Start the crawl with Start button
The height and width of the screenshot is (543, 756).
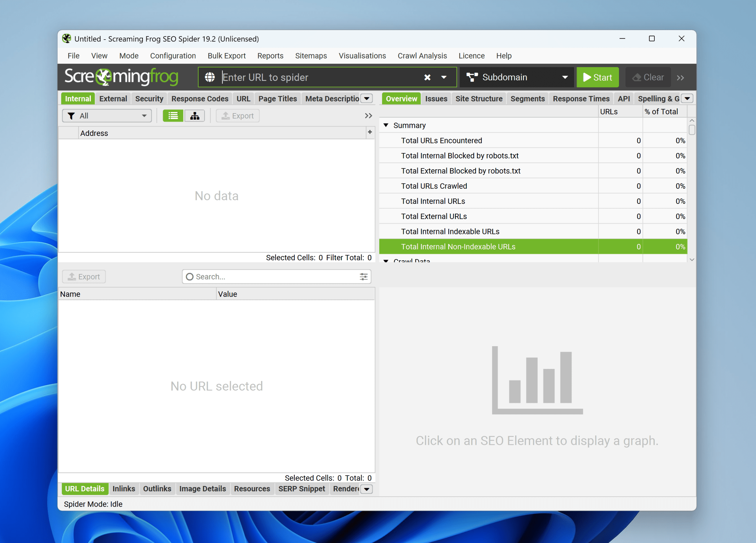pos(597,77)
